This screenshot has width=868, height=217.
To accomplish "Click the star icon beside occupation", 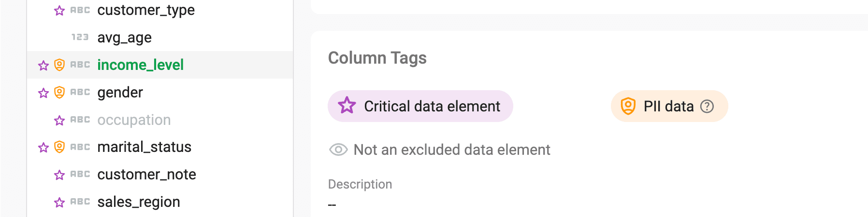I will (59, 121).
